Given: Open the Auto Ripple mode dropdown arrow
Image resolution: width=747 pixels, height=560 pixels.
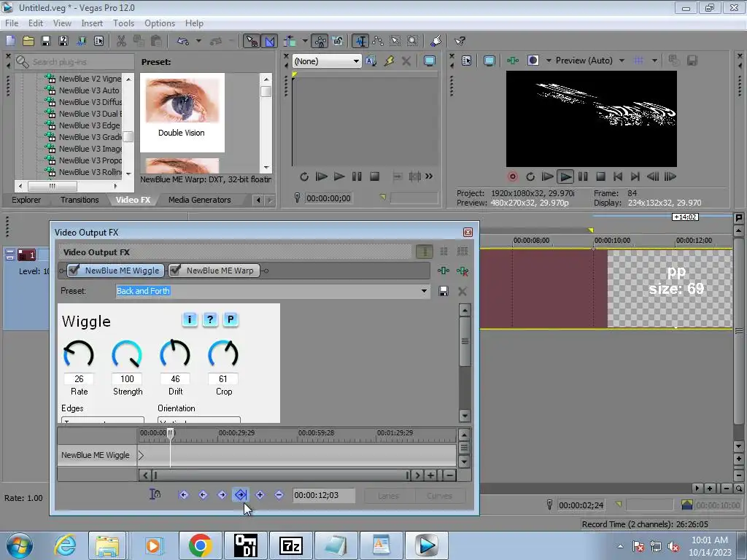Looking at the screenshot, I should coord(305,42).
